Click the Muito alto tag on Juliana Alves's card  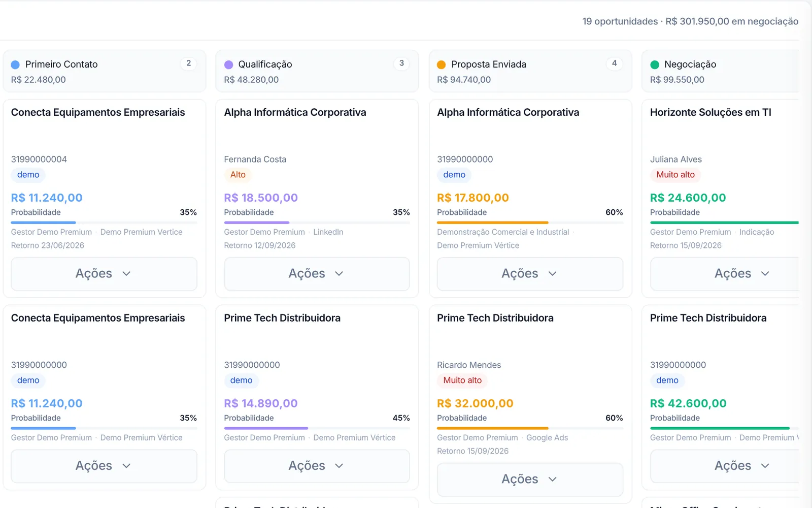coord(675,175)
